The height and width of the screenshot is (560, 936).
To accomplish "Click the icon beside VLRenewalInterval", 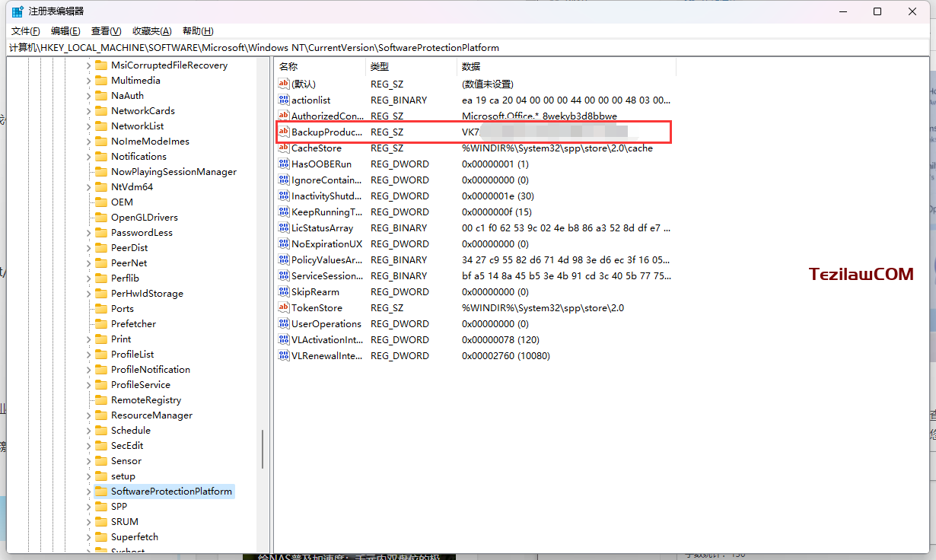I will click(284, 355).
